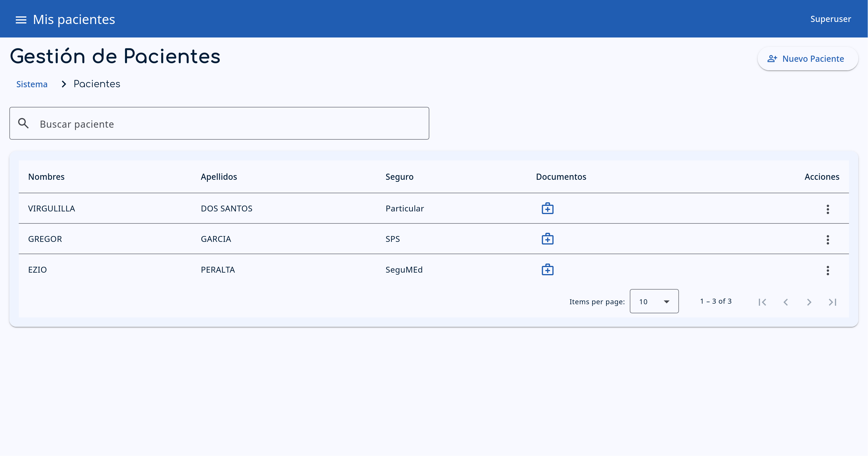868x465 pixels.
Task: Navigate to Sistema via the breadcrumb
Action: pos(32,84)
